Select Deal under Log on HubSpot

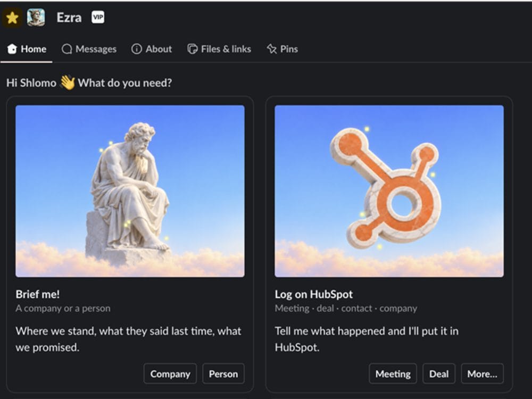click(x=439, y=373)
